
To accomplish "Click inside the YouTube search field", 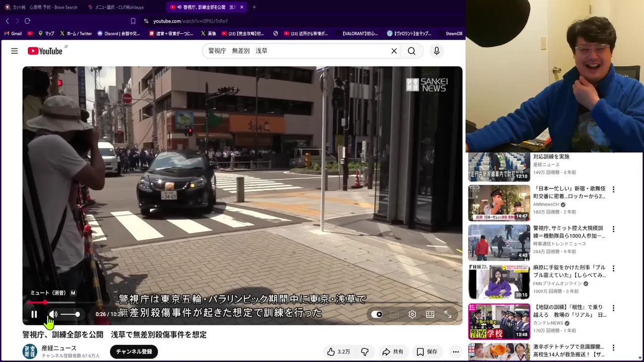I will [x=297, y=51].
